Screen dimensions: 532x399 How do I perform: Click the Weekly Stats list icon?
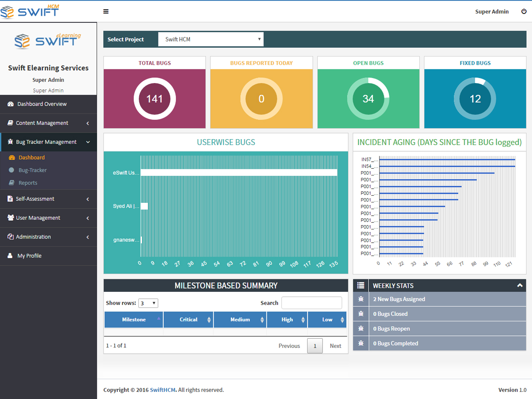pyautogui.click(x=361, y=286)
